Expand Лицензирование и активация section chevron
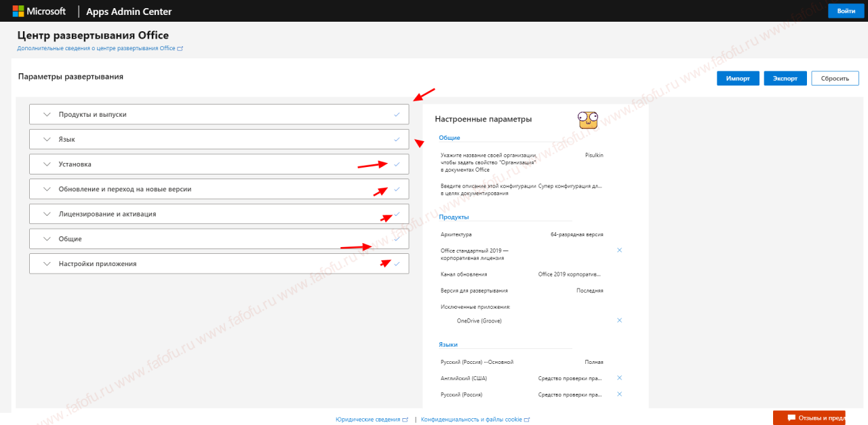The width and height of the screenshot is (868, 425). click(x=47, y=214)
